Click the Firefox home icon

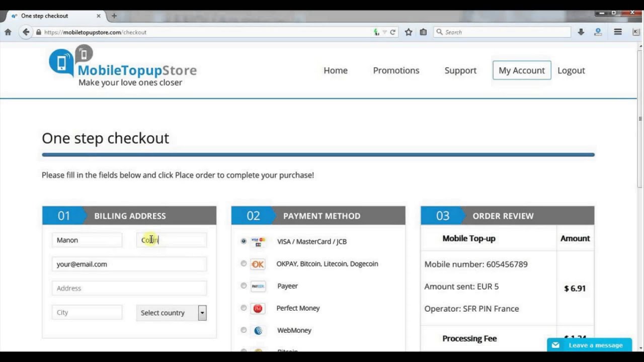tap(8, 32)
